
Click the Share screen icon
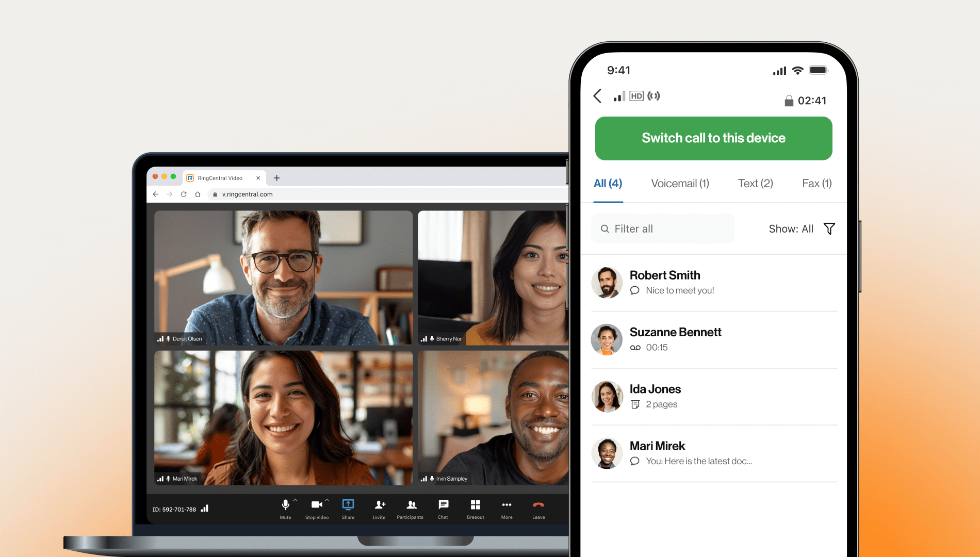[348, 505]
